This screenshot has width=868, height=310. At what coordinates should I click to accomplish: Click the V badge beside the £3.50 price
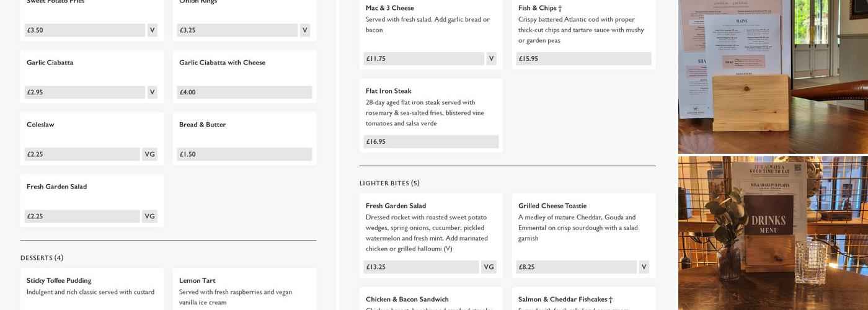(x=152, y=30)
